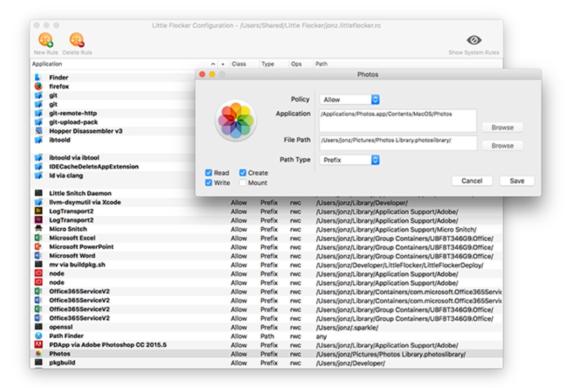Click the large Photos app icon in dialog
The width and height of the screenshot is (580, 388).
coord(236,121)
